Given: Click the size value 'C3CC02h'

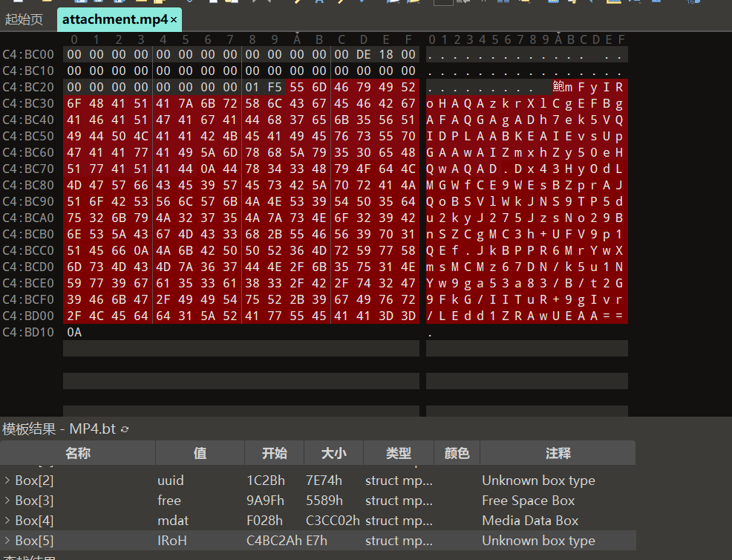Looking at the screenshot, I should point(333,521).
